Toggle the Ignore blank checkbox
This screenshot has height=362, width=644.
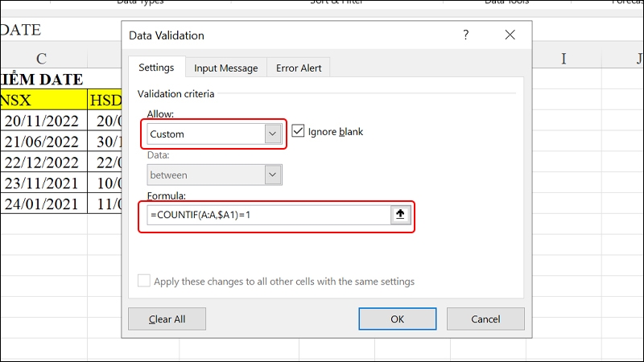click(x=298, y=131)
